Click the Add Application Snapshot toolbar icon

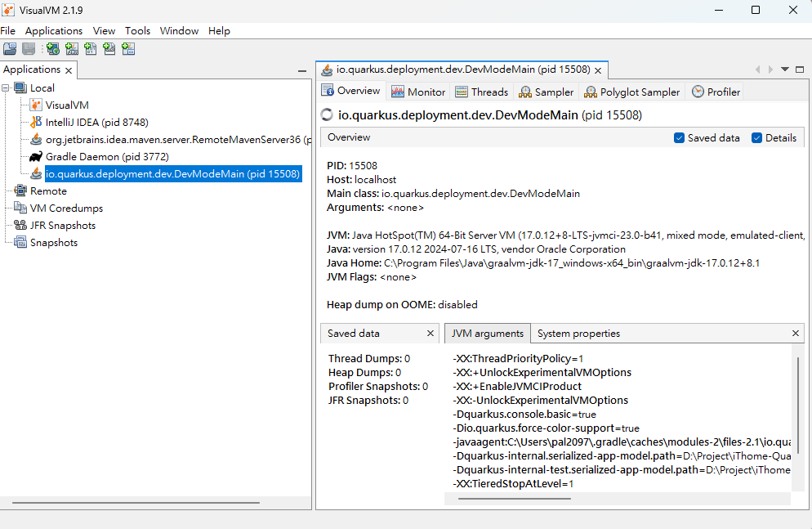[x=128, y=49]
